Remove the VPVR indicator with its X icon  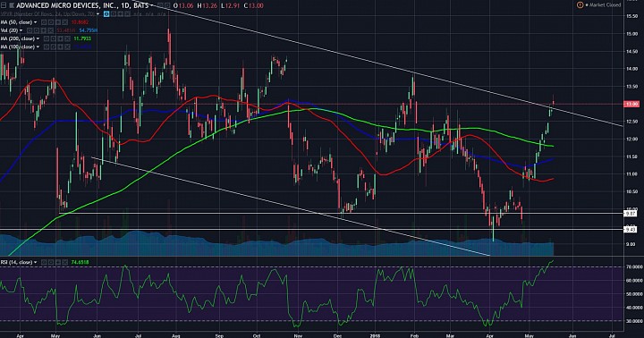tap(127, 14)
